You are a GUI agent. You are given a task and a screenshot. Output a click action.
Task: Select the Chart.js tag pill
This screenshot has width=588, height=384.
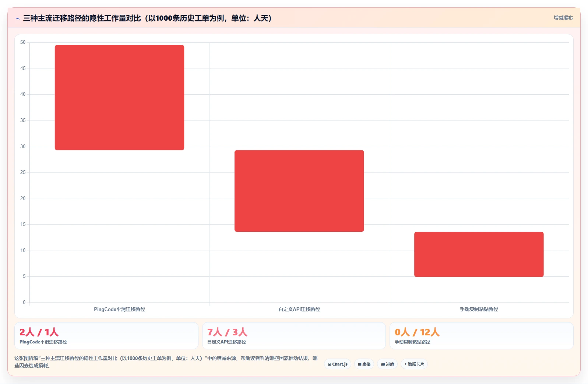(338, 364)
